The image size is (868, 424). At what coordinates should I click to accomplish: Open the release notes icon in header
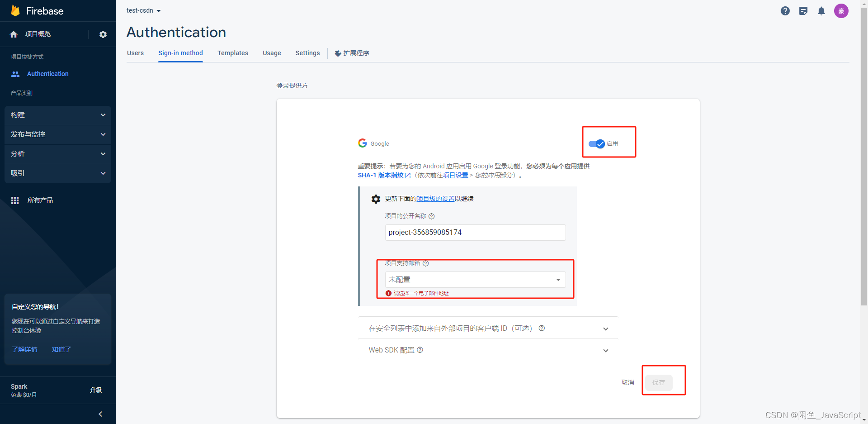803,11
